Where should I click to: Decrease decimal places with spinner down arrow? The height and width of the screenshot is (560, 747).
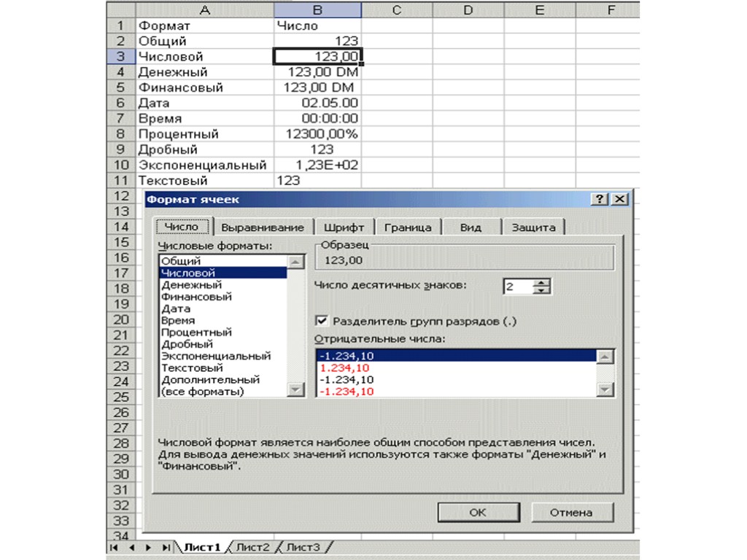(541, 290)
